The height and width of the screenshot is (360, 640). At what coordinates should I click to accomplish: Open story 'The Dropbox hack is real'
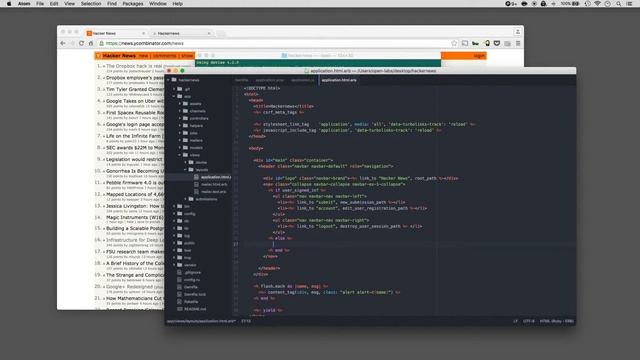(x=135, y=66)
